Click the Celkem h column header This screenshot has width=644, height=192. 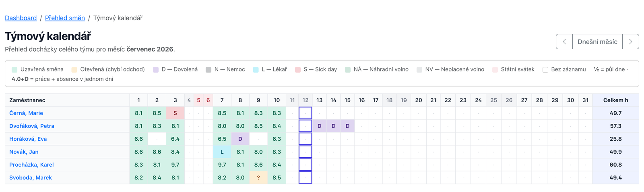tap(615, 100)
